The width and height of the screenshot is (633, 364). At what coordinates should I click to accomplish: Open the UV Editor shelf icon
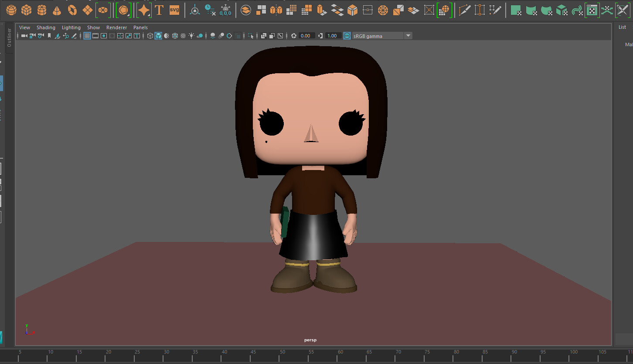coord(592,10)
